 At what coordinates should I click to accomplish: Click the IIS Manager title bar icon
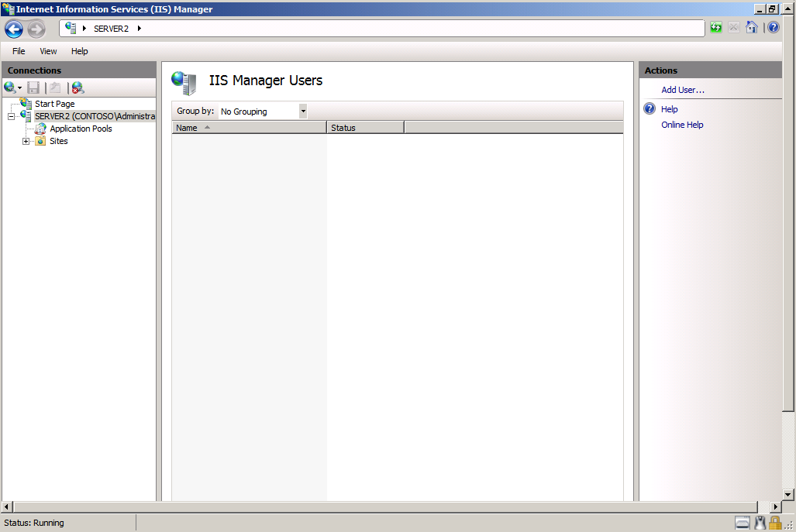[x=8, y=9]
